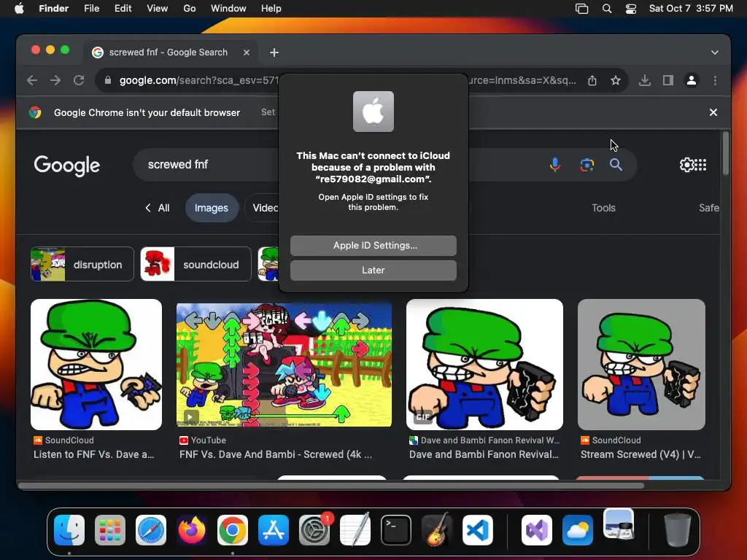Open the Go menu
The image size is (747, 560).
190,9
